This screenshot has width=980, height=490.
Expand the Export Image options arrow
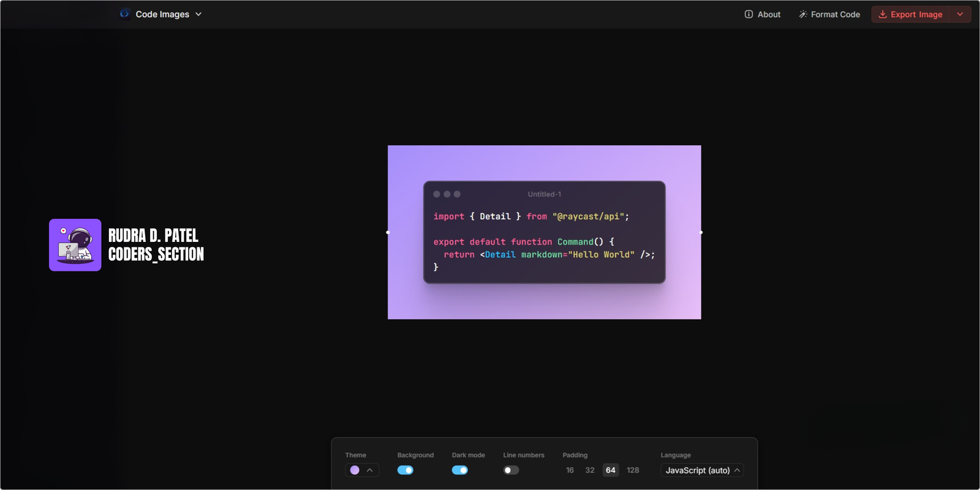pos(960,14)
